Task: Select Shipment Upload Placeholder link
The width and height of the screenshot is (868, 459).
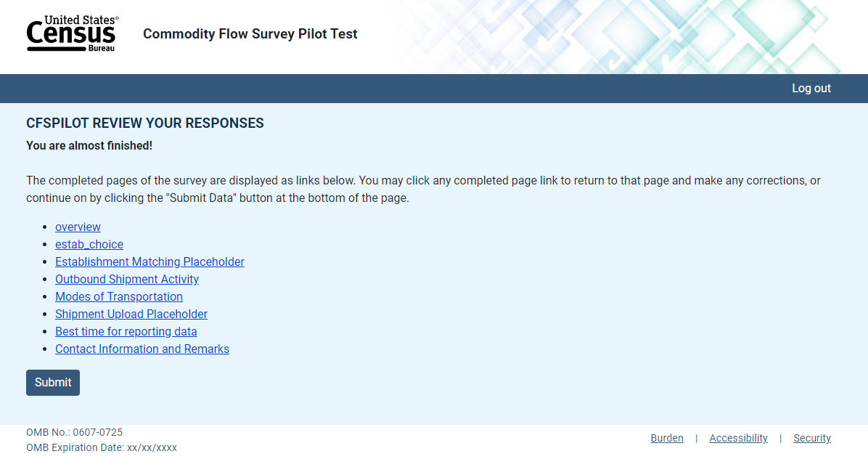Action: point(131,314)
